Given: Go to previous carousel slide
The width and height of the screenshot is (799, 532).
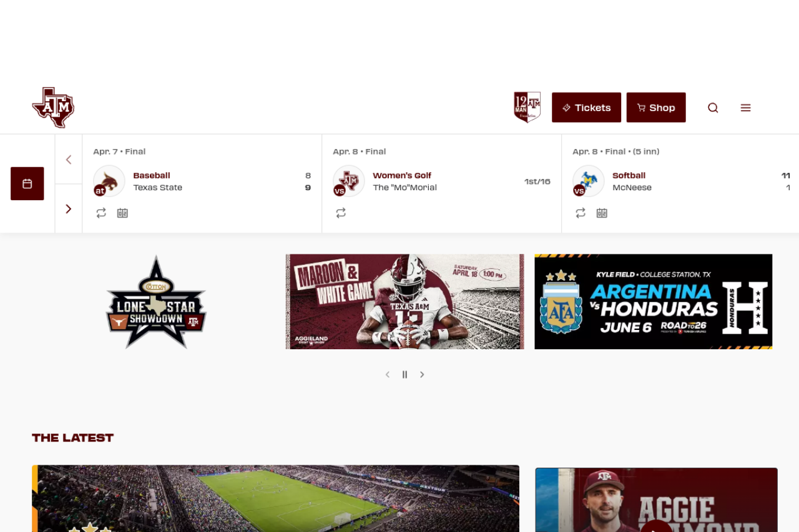Looking at the screenshot, I should pyautogui.click(x=388, y=375).
